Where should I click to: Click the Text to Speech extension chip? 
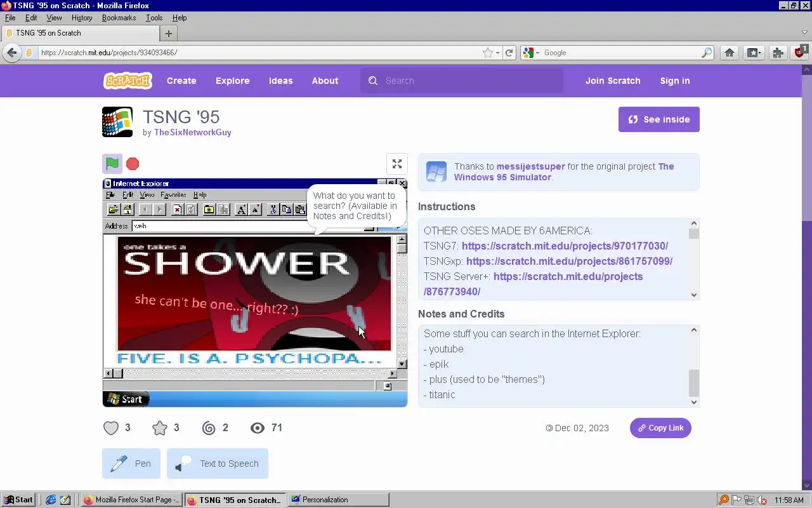click(x=218, y=464)
